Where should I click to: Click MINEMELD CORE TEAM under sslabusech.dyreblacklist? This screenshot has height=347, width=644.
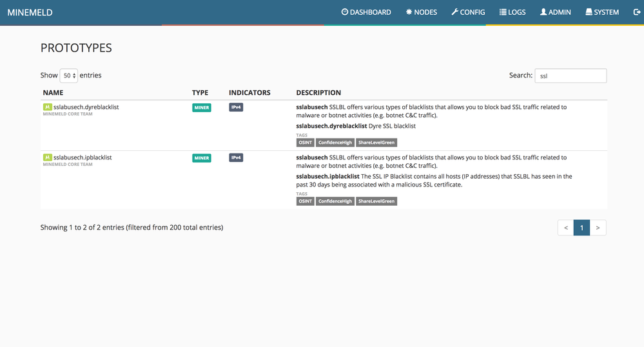click(x=68, y=114)
